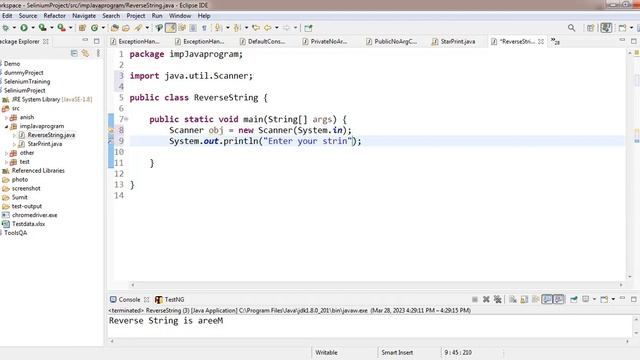Viewport: 640px width, 360px height.
Task: Open the Navigate menu
Action: 84,16
